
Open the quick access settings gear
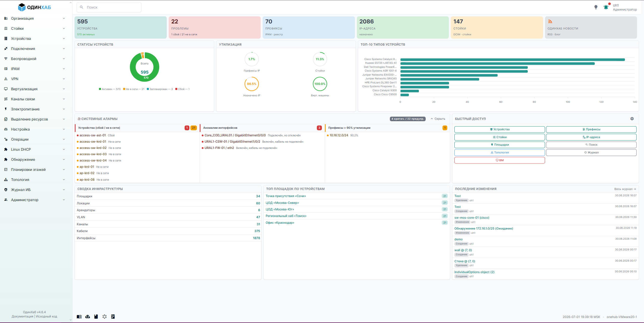632,119
